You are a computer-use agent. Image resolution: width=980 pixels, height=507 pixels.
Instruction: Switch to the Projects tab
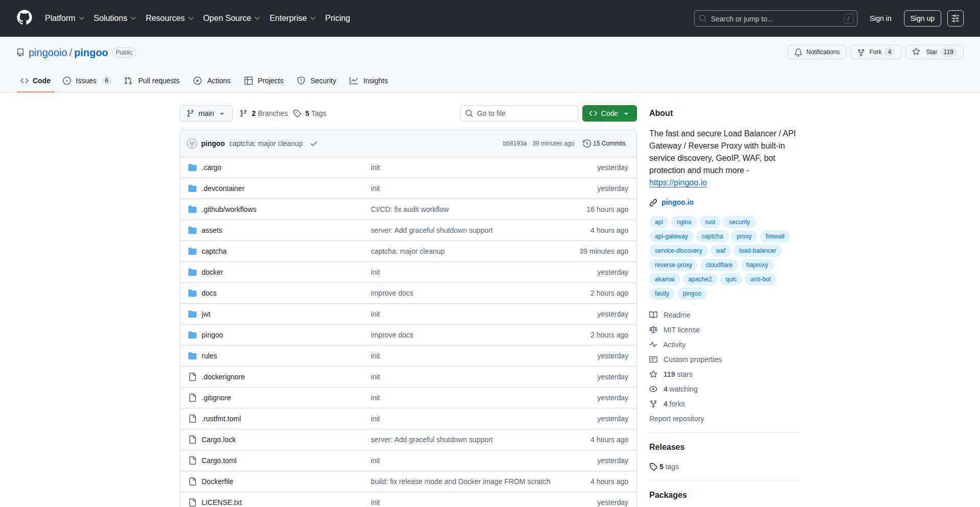point(264,81)
